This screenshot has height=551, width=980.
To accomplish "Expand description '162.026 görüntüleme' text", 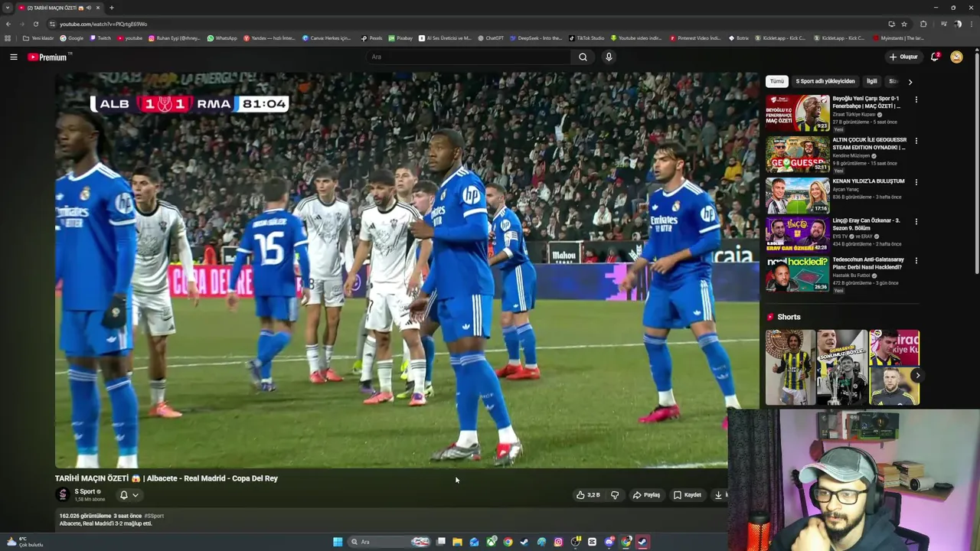I will click(x=84, y=516).
